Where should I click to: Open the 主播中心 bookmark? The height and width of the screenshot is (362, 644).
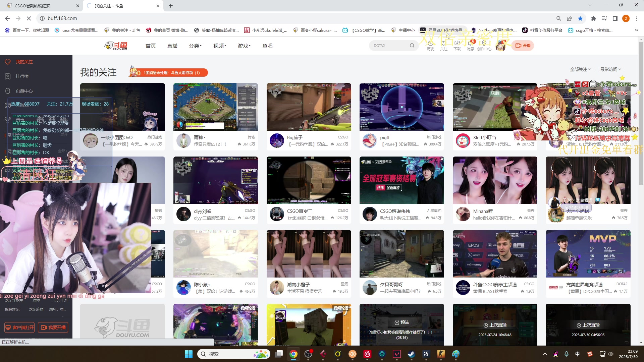click(404, 30)
